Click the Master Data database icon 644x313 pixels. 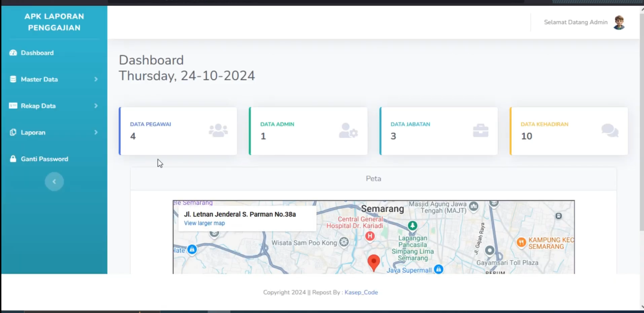tap(13, 79)
